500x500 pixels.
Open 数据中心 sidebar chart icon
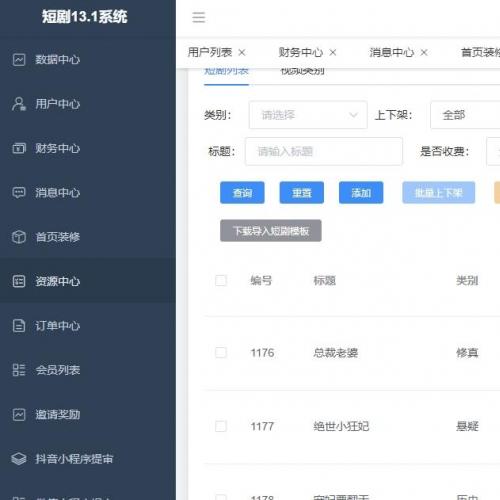pyautogui.click(x=19, y=60)
